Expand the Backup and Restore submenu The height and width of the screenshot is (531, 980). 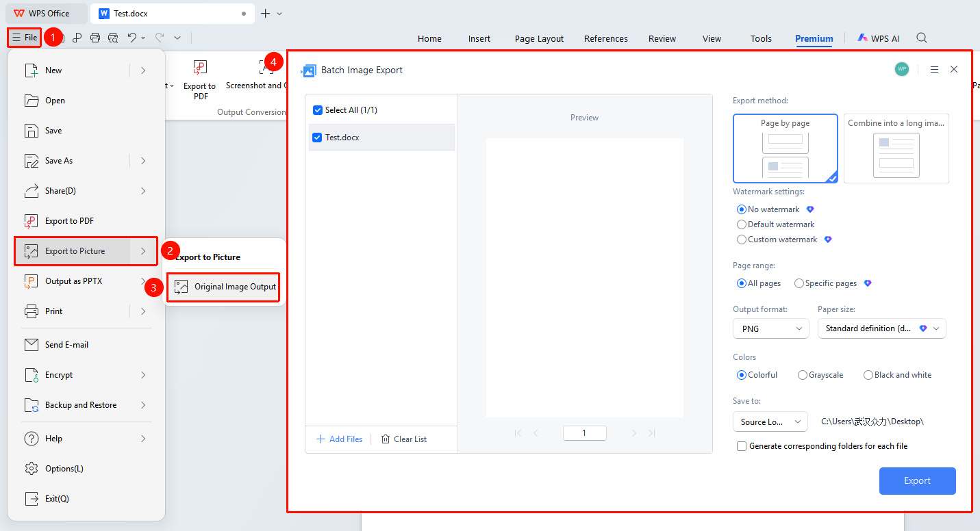(x=143, y=405)
